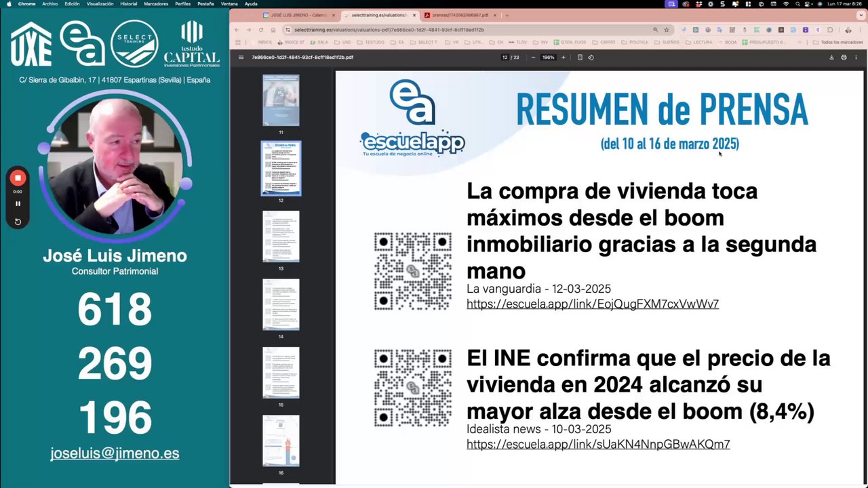The height and width of the screenshot is (488, 868).
Task: Click the zoom magnifier icon in address bar
Action: tap(655, 30)
